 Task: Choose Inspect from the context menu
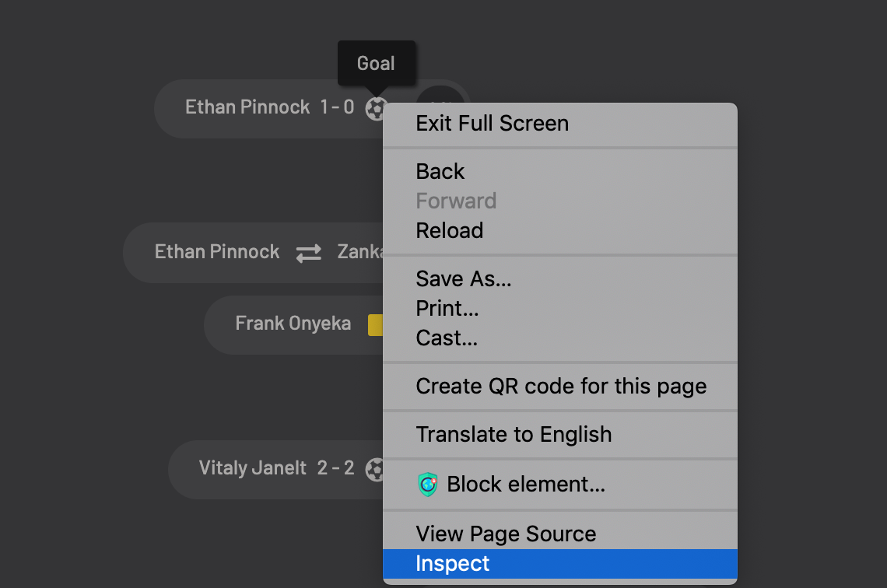(x=453, y=564)
